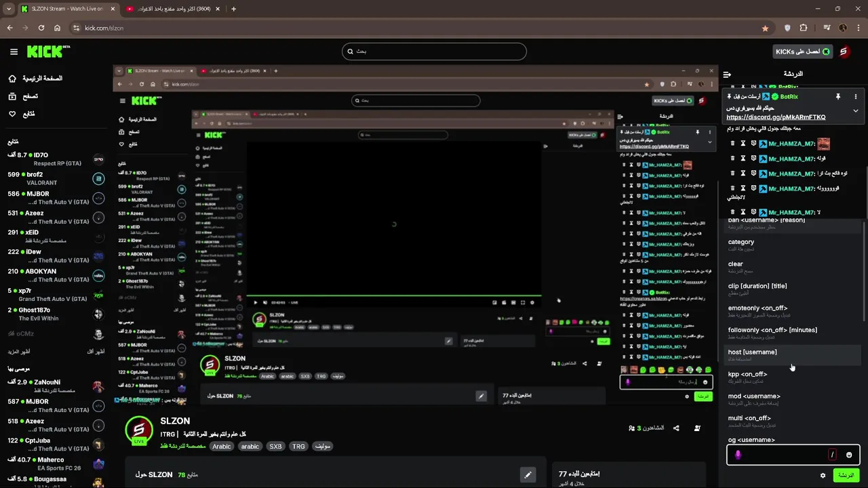This screenshot has width=868, height=488.
Task: Bookmark this page with the star icon
Action: [x=766, y=28]
